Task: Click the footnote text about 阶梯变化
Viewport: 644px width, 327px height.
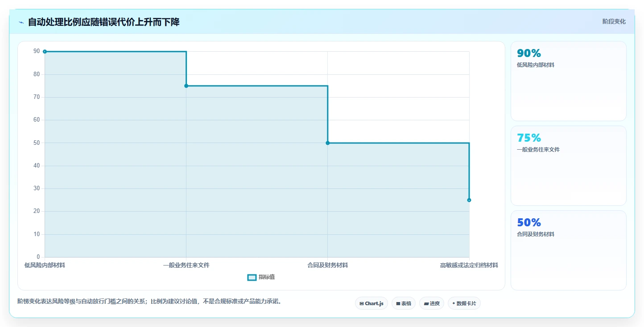Action: coord(149,302)
